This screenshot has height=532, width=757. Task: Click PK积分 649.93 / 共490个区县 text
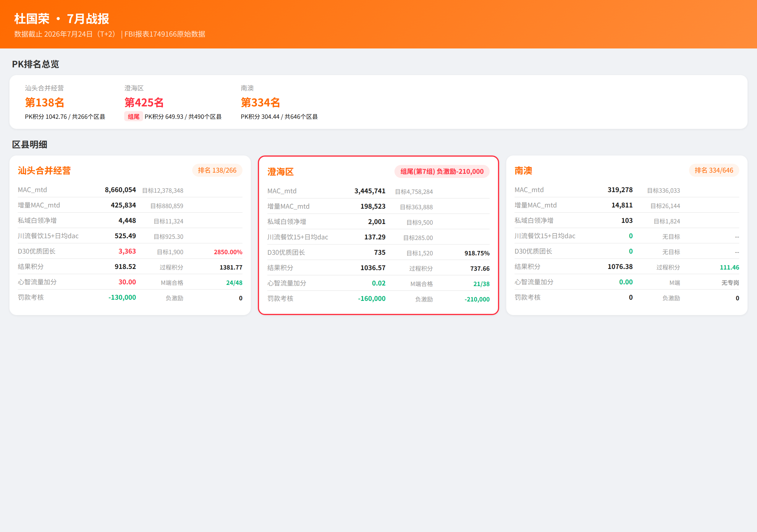(183, 117)
